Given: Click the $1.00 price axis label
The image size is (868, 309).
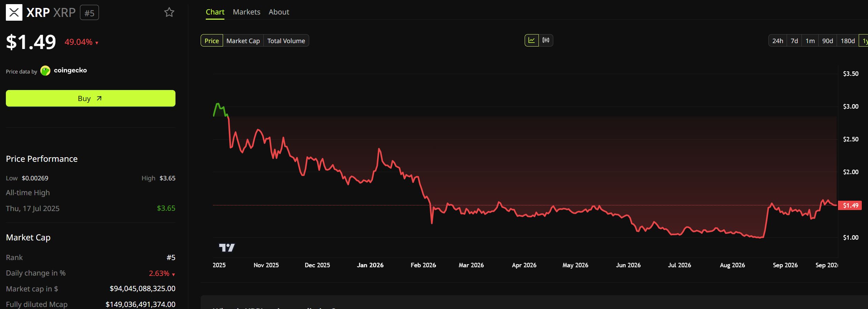Looking at the screenshot, I should (x=851, y=238).
